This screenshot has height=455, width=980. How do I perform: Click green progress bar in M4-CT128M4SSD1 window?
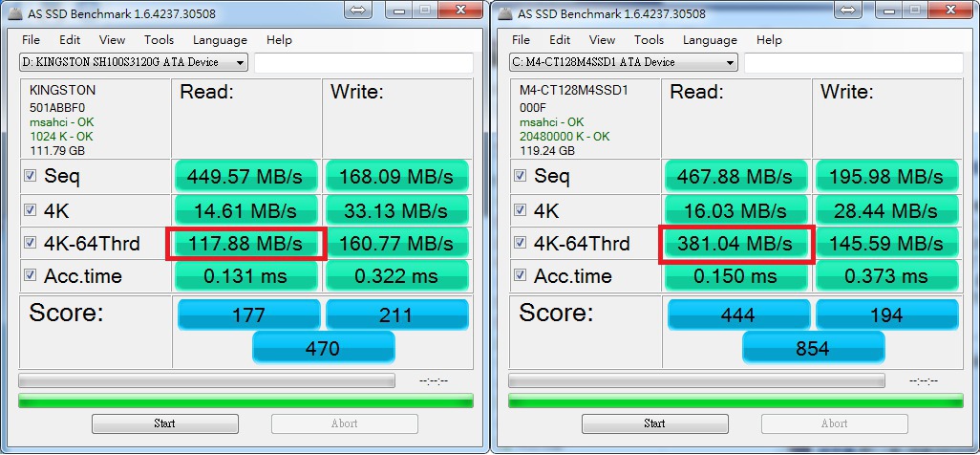[x=735, y=401]
